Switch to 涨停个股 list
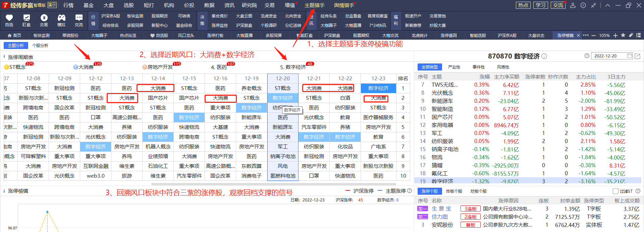This screenshot has width=644, height=232. (x=430, y=191)
